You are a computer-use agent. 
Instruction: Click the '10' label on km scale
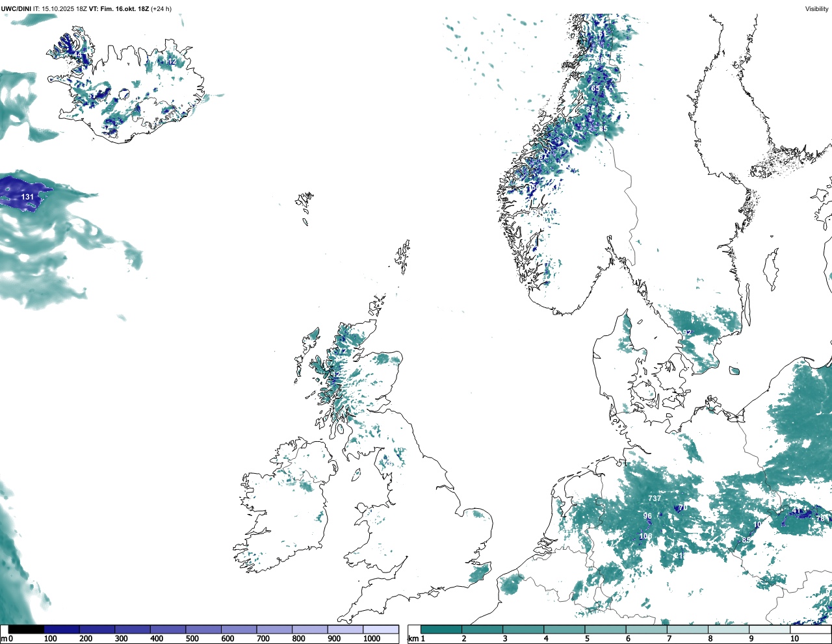(794, 639)
